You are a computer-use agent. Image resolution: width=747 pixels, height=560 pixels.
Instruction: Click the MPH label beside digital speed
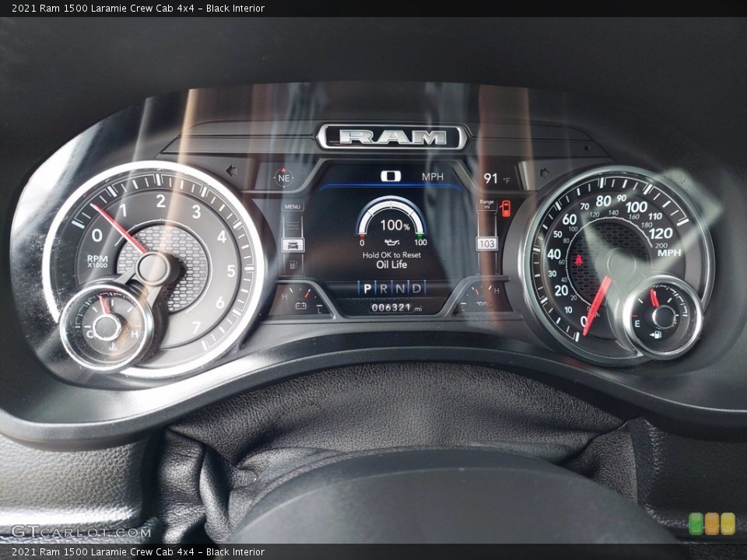coord(433,177)
